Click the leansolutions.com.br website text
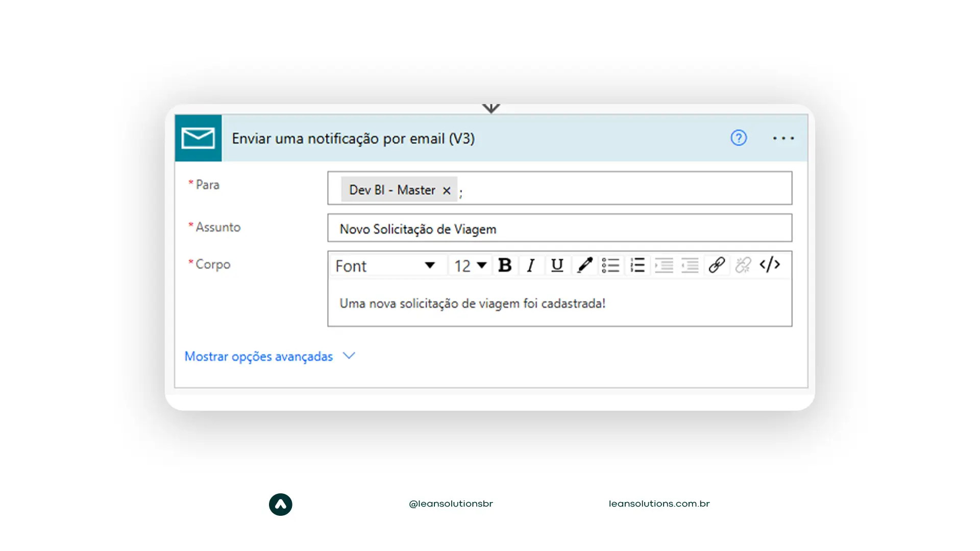The image size is (980, 551). pos(659,504)
